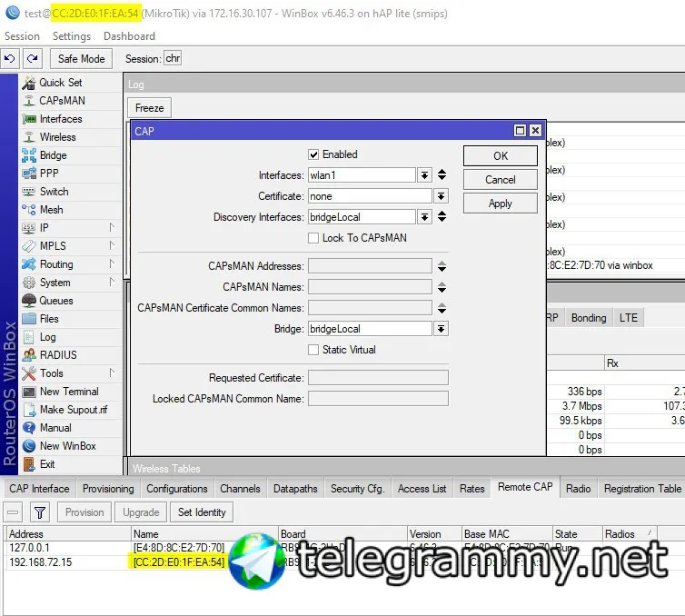Open the Session menu
The height and width of the screenshot is (616, 685).
[23, 36]
